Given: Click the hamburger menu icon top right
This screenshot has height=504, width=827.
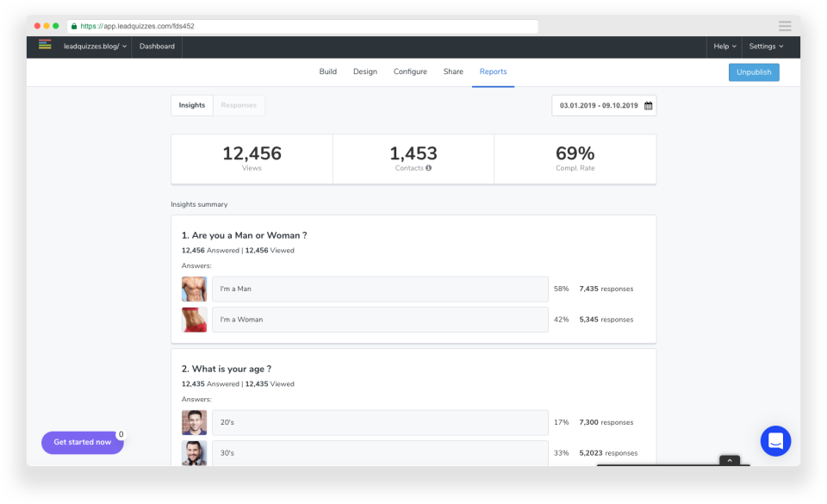Looking at the screenshot, I should click(785, 25).
